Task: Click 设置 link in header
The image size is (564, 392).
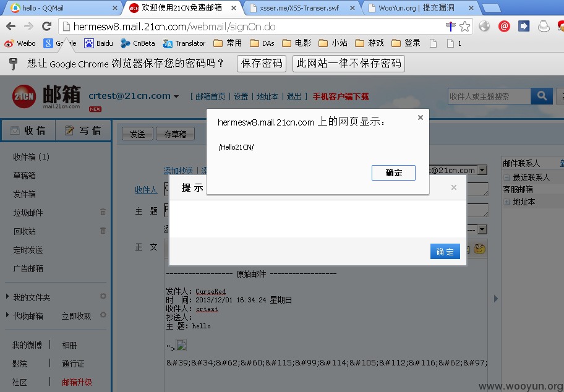Action: tap(241, 96)
